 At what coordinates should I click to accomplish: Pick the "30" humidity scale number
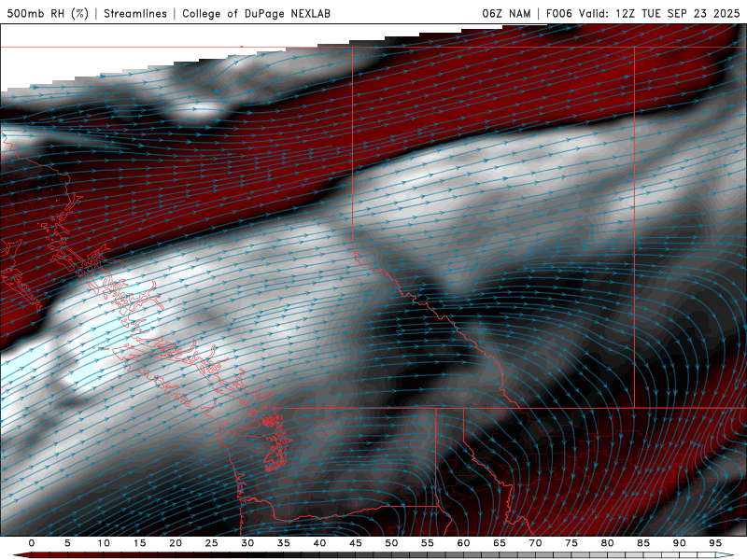tap(247, 543)
